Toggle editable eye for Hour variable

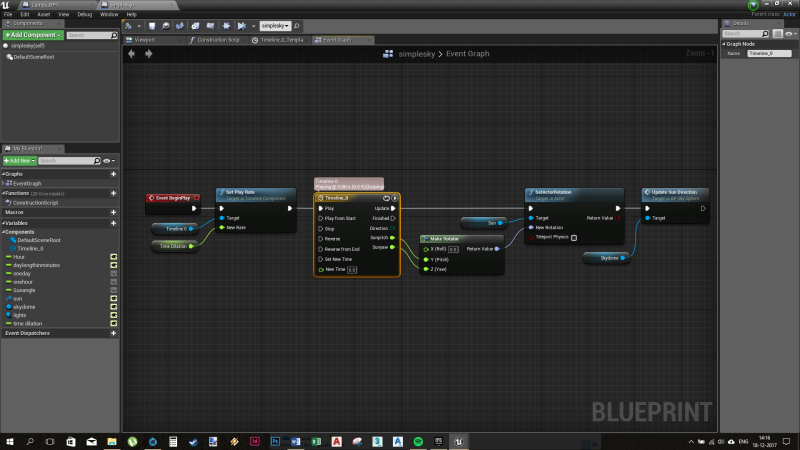tap(114, 257)
